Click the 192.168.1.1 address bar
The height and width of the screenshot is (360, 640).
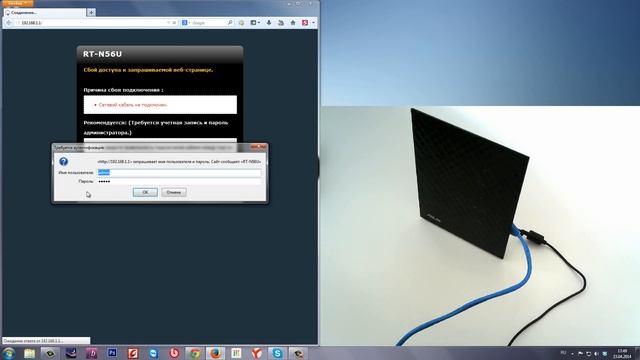click(90, 23)
